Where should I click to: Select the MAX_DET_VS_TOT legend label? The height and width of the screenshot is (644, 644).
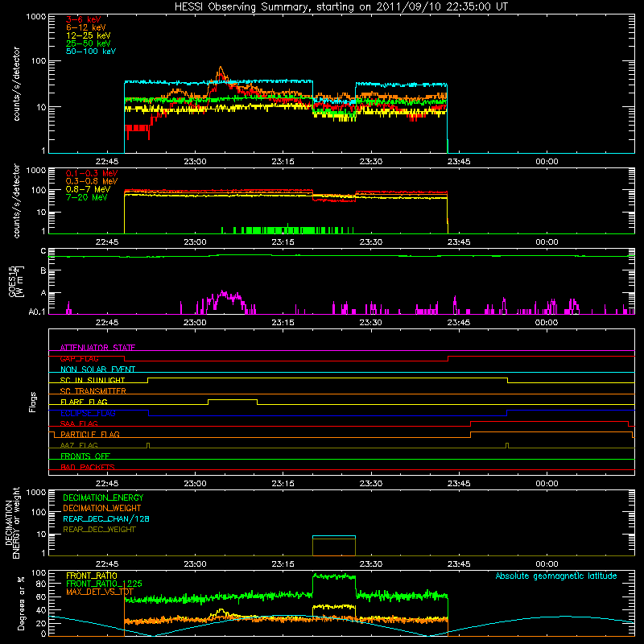[99, 592]
